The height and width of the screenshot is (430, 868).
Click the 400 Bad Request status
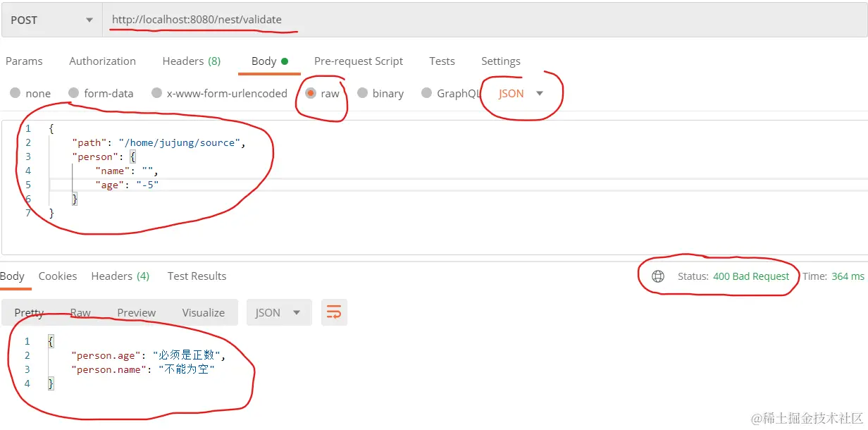[x=751, y=276]
